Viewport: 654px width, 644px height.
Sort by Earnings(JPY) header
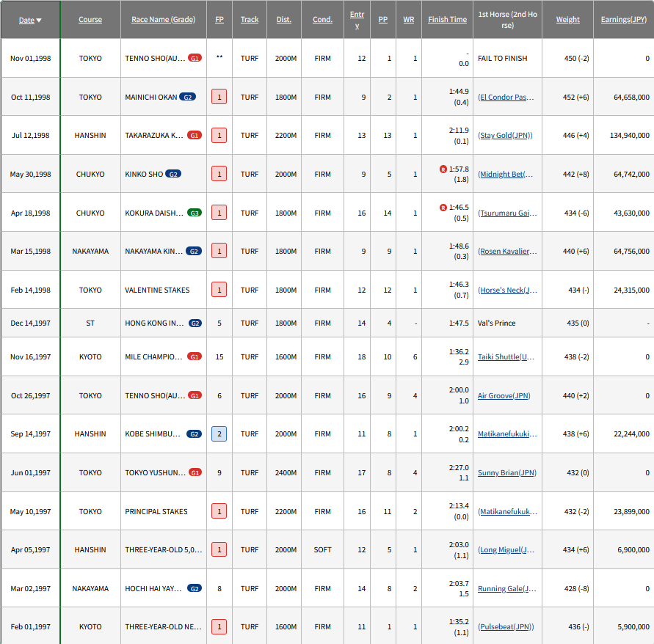click(624, 20)
